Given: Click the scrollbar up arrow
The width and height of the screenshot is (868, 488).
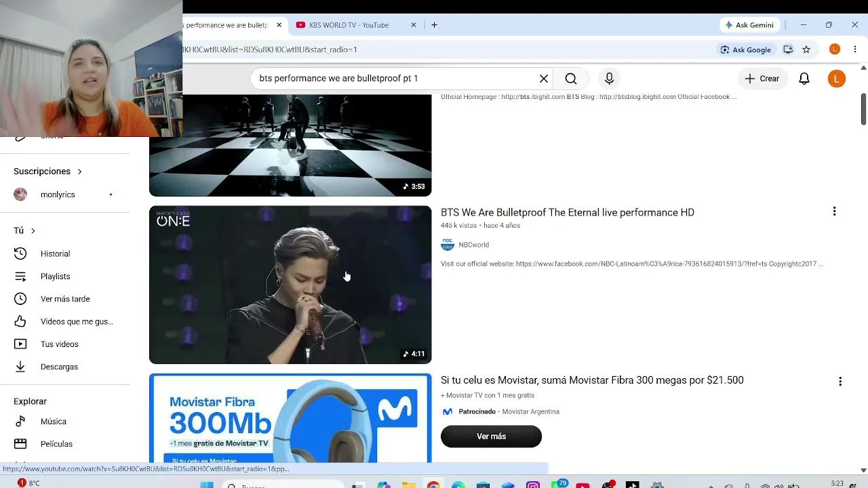Looking at the screenshot, I should [x=863, y=68].
